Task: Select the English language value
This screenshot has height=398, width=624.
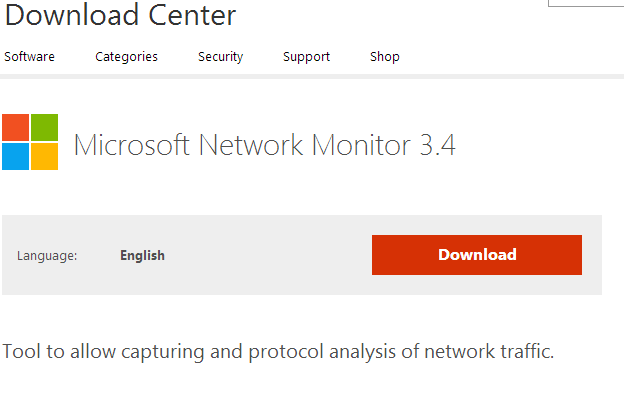Action: (x=142, y=255)
